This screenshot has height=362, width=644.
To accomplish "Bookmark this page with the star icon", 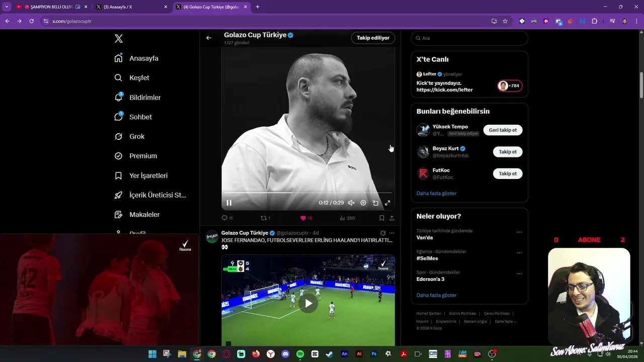I will (x=505, y=21).
